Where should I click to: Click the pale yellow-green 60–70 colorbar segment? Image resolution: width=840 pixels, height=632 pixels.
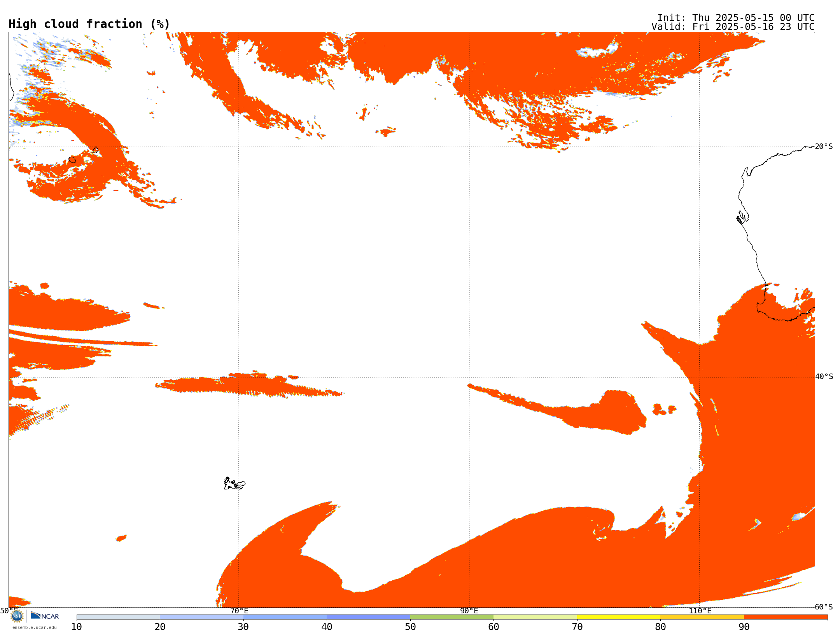535,617
